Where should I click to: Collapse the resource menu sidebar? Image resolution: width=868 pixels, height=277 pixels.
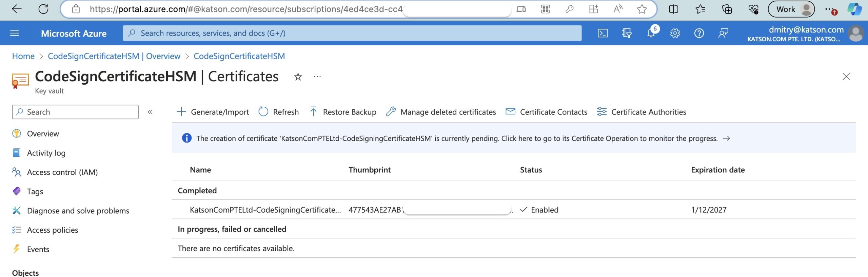tap(150, 112)
